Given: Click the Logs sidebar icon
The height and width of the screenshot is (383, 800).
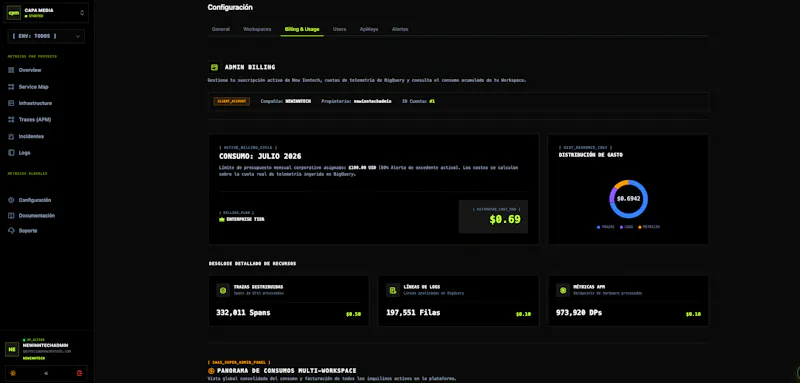Looking at the screenshot, I should 11,152.
